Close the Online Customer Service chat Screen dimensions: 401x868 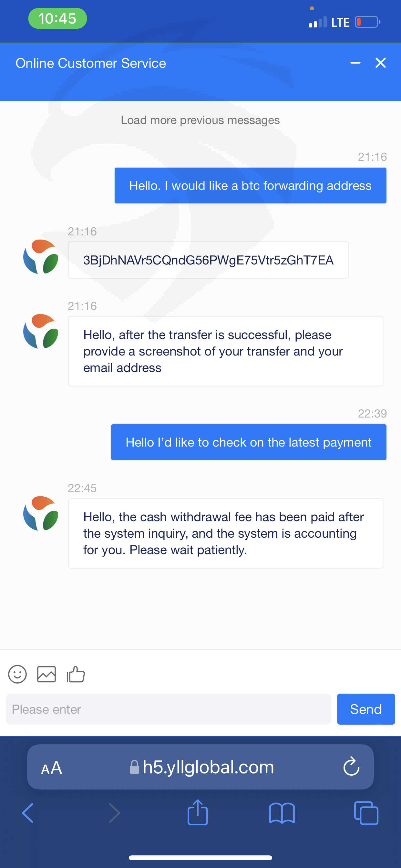pos(380,63)
